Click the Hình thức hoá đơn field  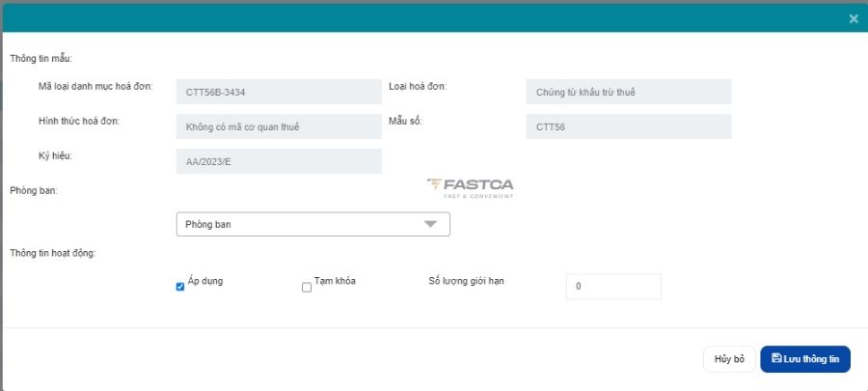click(x=279, y=126)
